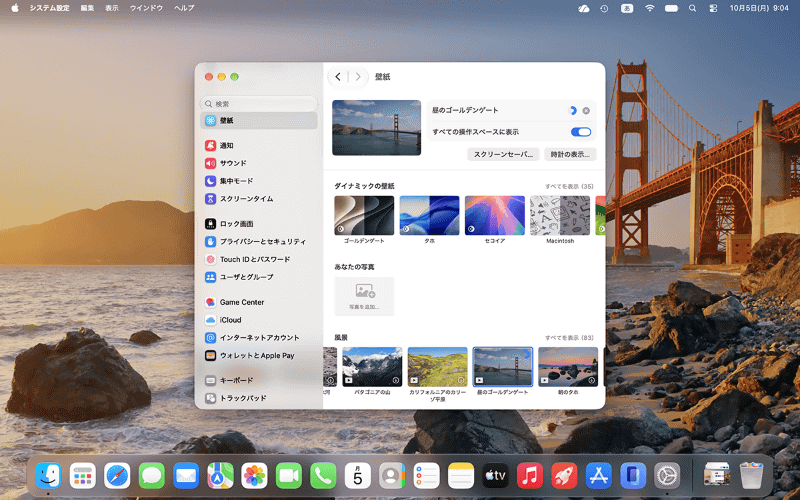The width and height of the screenshot is (800, 500).
Task: Go forward with the toolbar forward chevron
Action: 358,77
